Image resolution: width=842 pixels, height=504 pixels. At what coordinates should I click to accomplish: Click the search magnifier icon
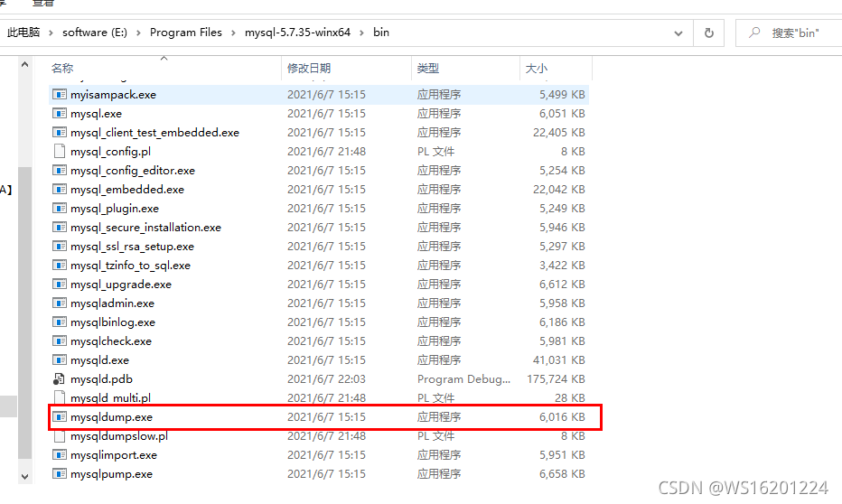[x=754, y=33]
